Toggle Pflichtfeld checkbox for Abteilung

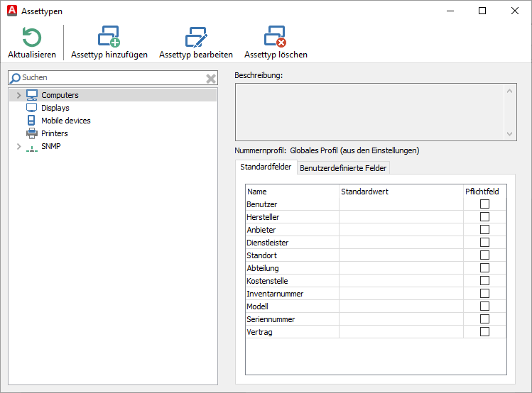click(x=484, y=268)
